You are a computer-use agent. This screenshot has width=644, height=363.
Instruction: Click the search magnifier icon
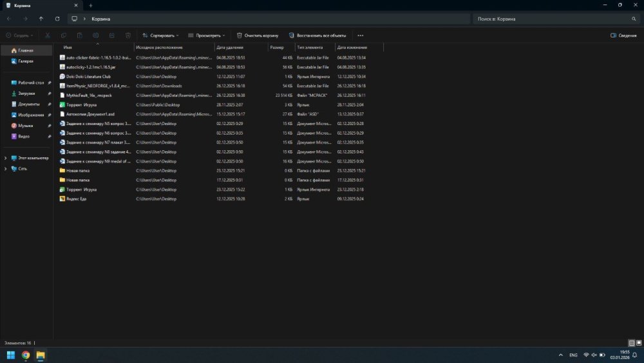[x=634, y=19]
